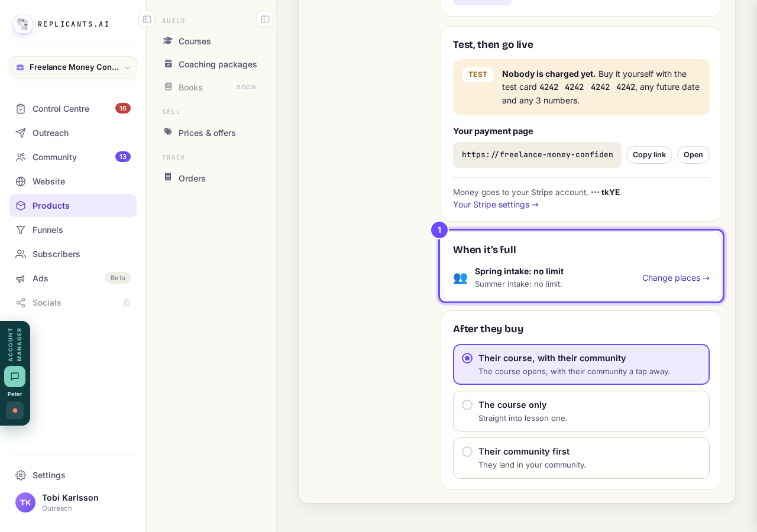
Task: Click the Funnels filter icon
Action: click(21, 230)
